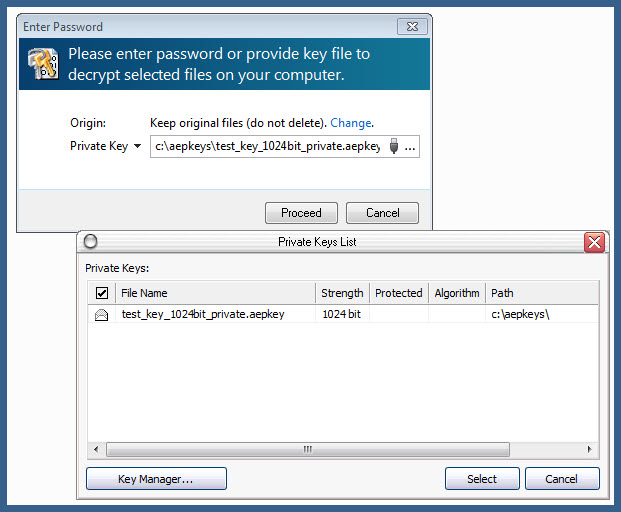
Task: Click the Change link next to Origin
Action: 350,123
